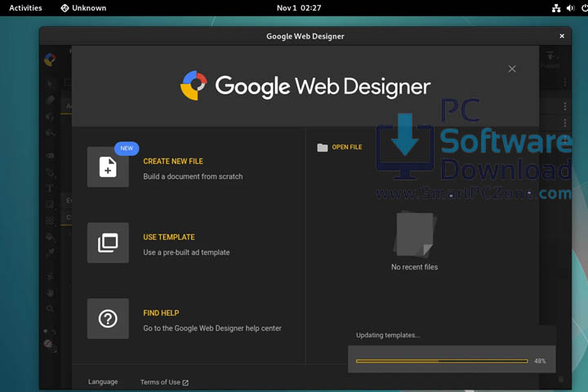Open the Unknown application menu
Screen dimensions: 588x392
[83, 8]
